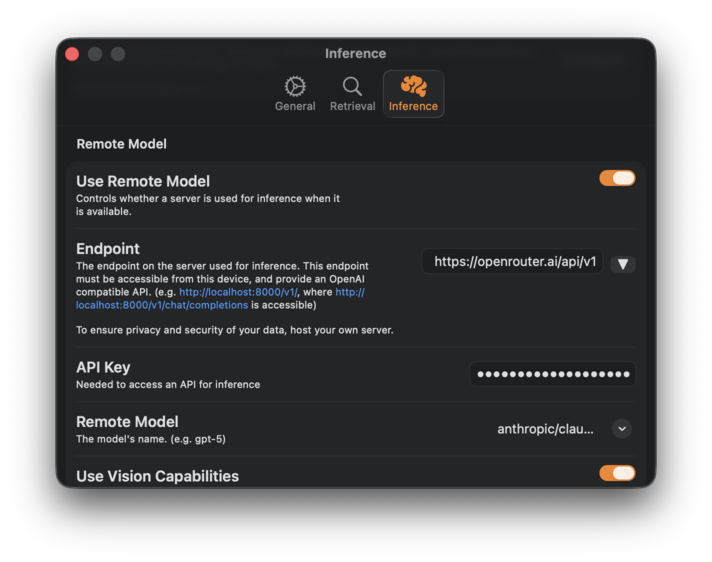Click the Retrieval magnifying glass icon
Viewport: 712px width, 562px height.
[352, 86]
